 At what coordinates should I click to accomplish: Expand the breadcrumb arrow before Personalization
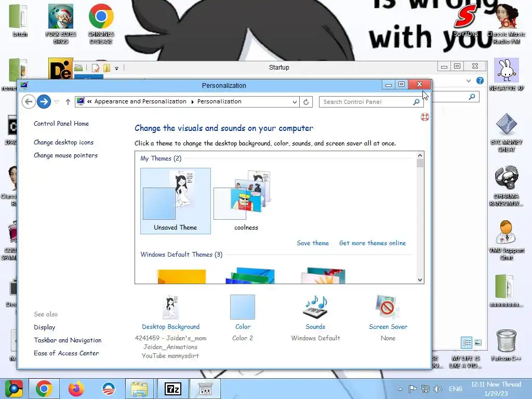192,102
